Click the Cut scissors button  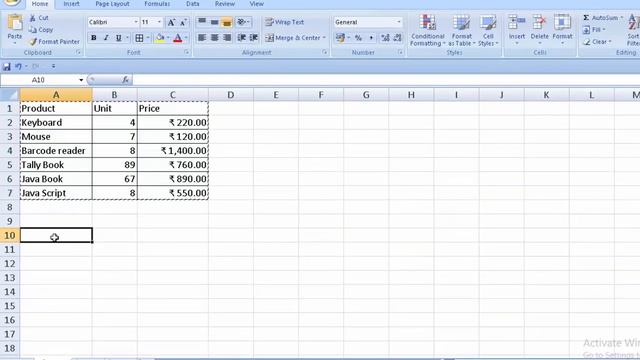39,18
